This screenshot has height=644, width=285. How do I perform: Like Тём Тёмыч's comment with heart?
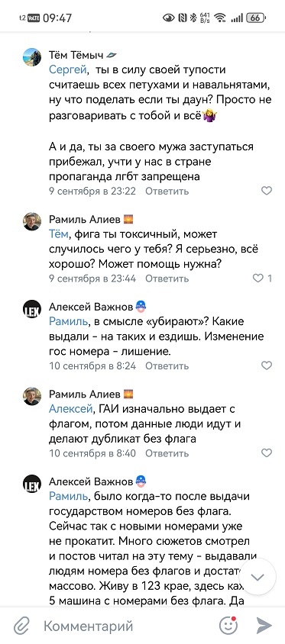point(267,191)
